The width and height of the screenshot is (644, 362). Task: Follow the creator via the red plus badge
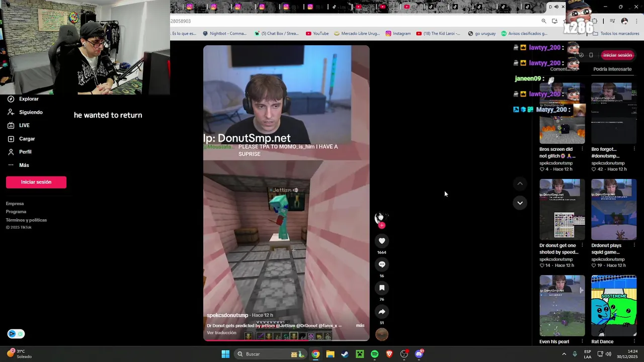click(382, 226)
